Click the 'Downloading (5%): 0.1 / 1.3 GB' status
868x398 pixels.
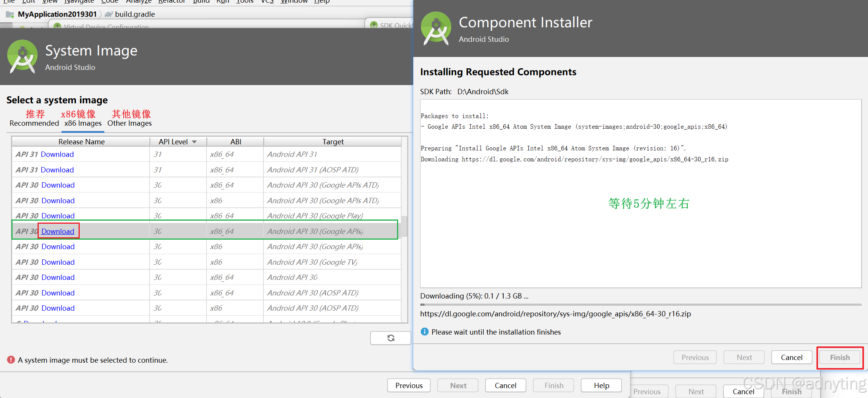[474, 296]
